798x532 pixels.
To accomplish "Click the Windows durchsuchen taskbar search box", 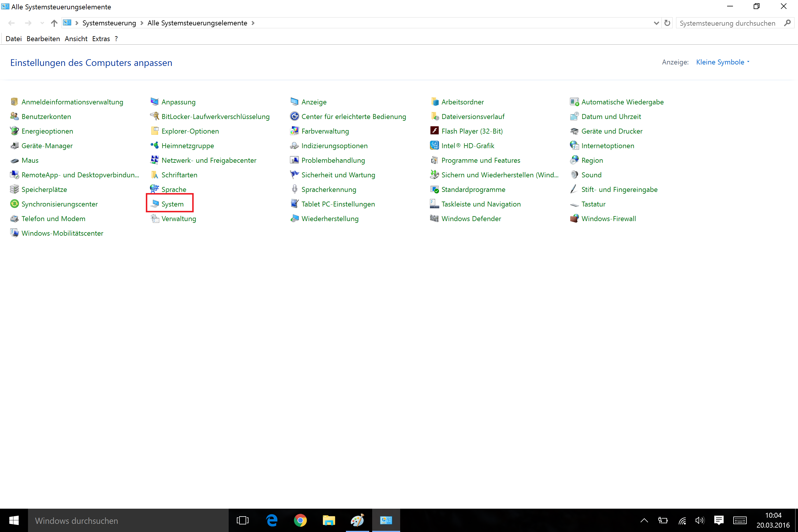I will click(x=128, y=520).
